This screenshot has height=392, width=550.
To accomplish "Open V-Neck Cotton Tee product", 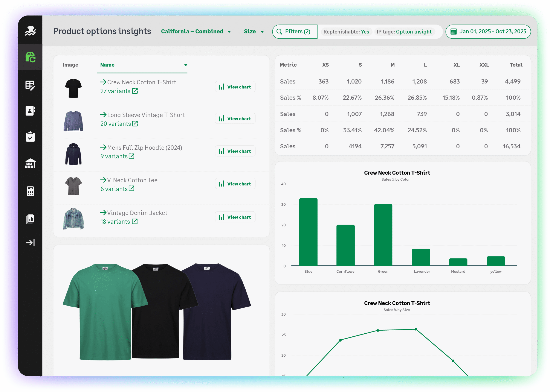I will point(132,180).
